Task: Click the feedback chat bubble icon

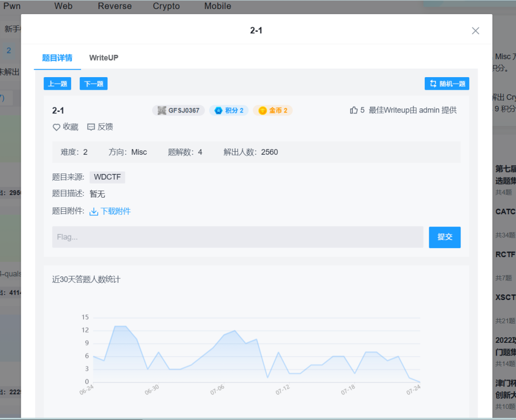Action: pos(91,127)
